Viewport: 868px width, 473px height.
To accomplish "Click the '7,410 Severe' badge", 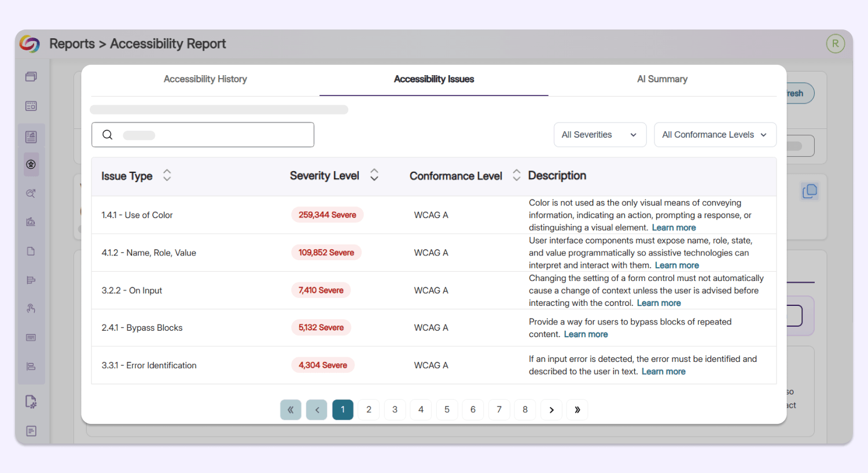I will pos(321,290).
